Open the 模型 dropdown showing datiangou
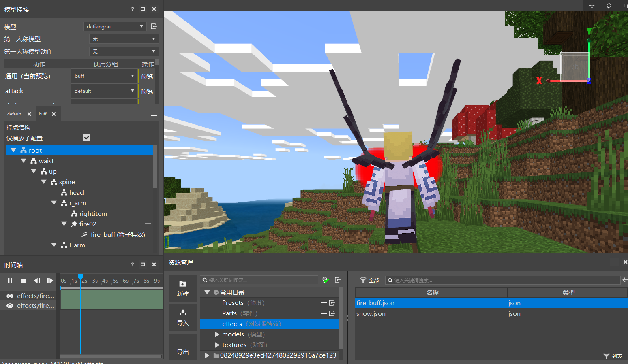The height and width of the screenshot is (364, 628). pos(115,26)
